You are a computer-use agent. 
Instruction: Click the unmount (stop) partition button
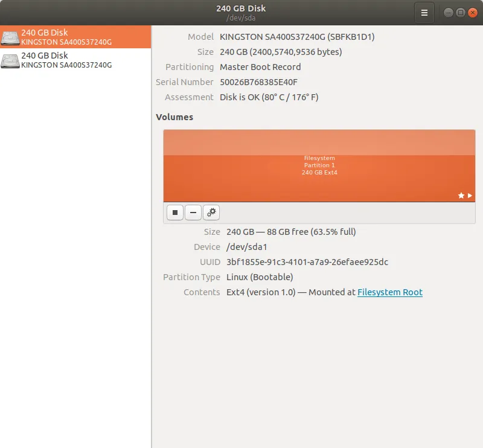coord(175,213)
